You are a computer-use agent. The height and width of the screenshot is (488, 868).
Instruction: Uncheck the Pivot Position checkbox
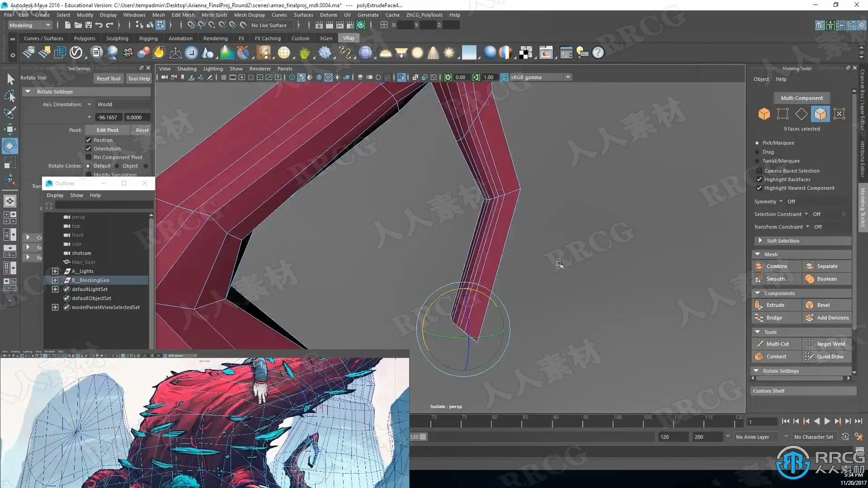tap(89, 140)
